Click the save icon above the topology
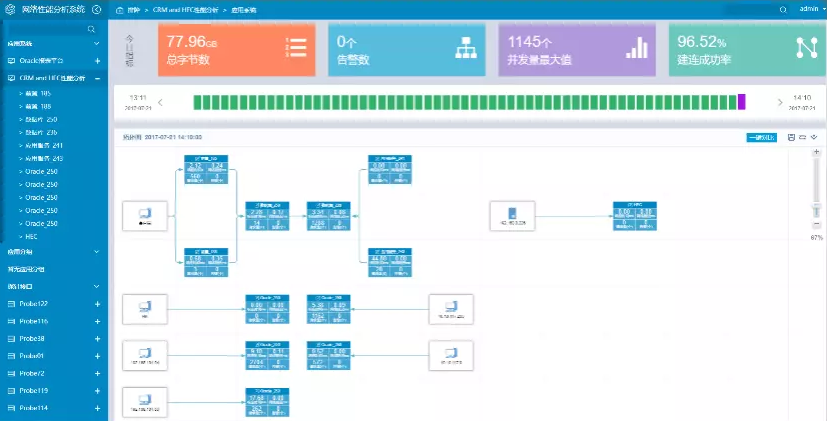 point(792,137)
